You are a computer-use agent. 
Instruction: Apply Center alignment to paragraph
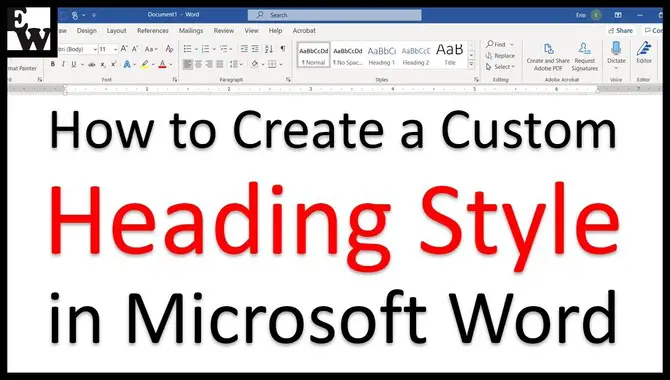point(198,64)
